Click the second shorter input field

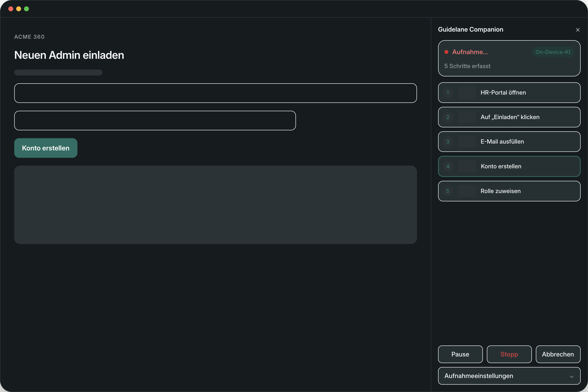coord(155,121)
